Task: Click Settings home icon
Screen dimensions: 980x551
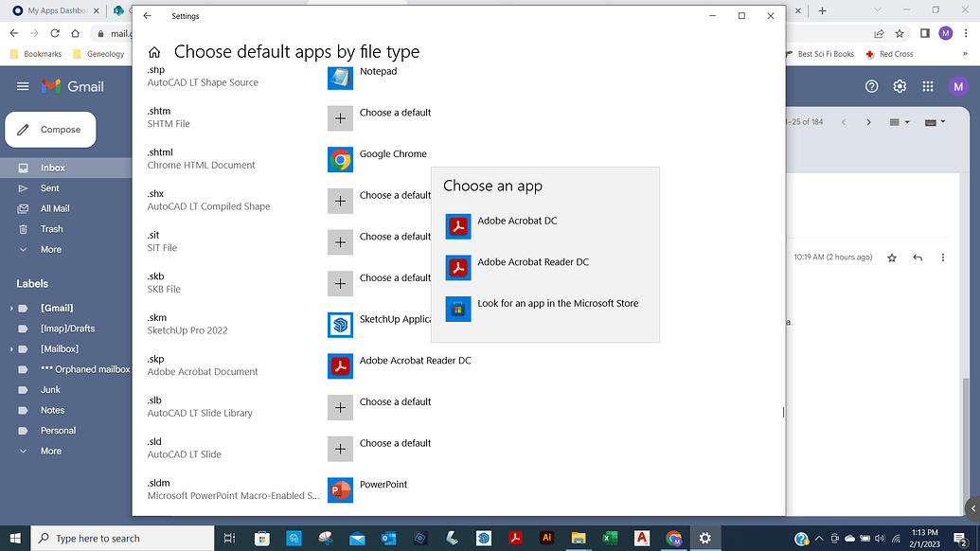Action: tap(154, 52)
